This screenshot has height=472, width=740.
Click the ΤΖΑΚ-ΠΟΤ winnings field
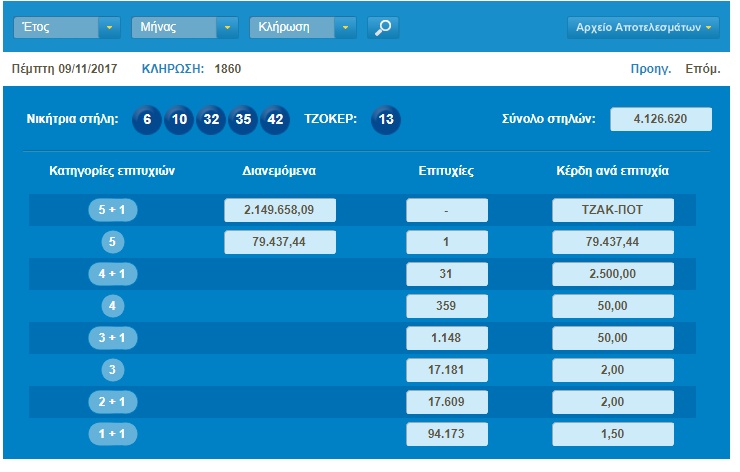[613, 210]
